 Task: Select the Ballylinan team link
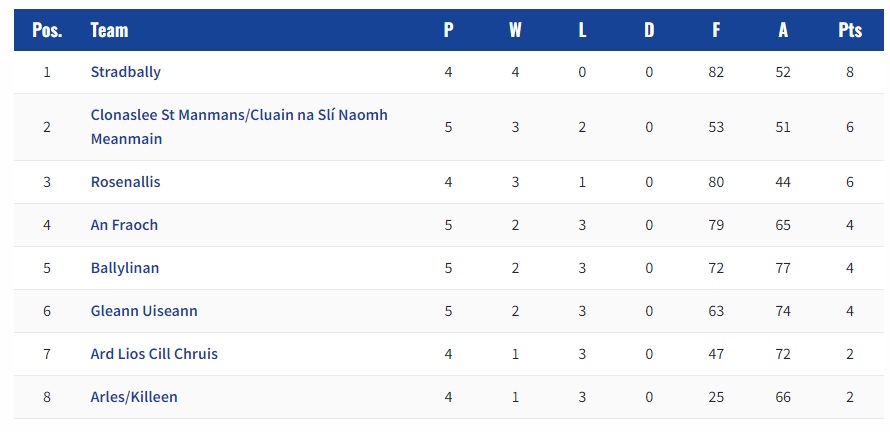point(125,268)
